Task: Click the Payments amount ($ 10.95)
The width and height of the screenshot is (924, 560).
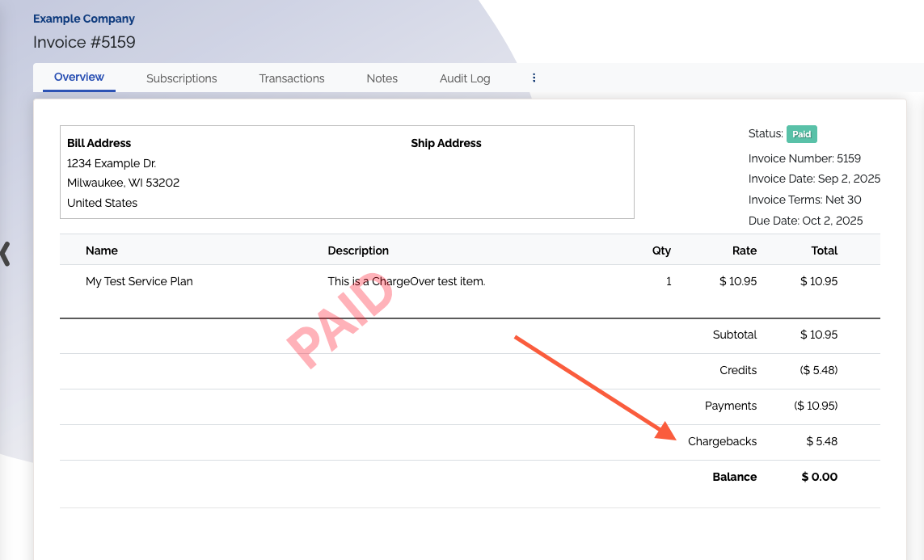Action: (x=815, y=406)
